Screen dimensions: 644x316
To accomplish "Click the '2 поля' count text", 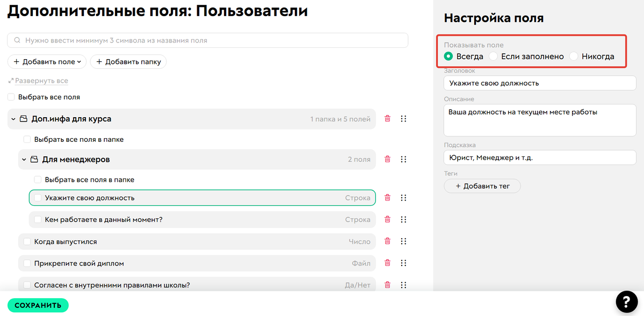I will 359,160.
